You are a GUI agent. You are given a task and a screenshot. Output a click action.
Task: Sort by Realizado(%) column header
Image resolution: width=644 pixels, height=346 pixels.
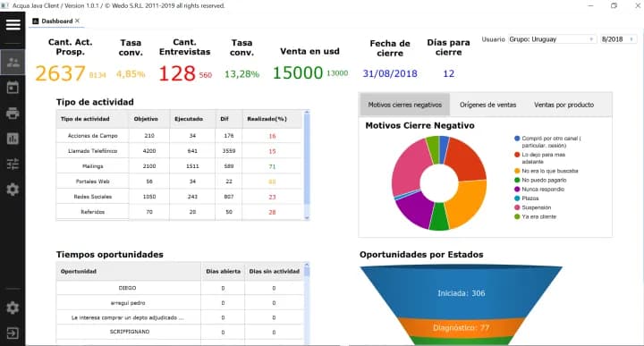tap(272, 119)
